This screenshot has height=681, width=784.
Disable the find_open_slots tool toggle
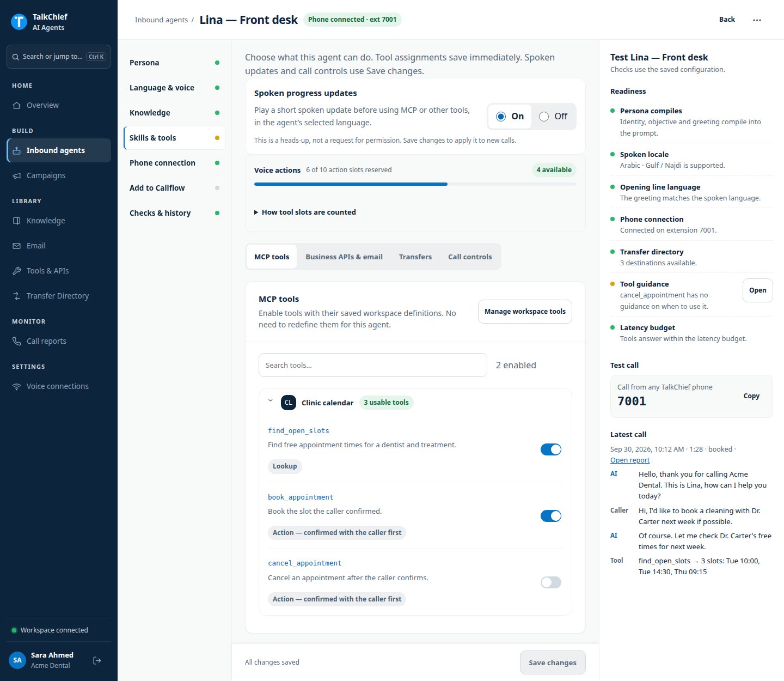(551, 449)
